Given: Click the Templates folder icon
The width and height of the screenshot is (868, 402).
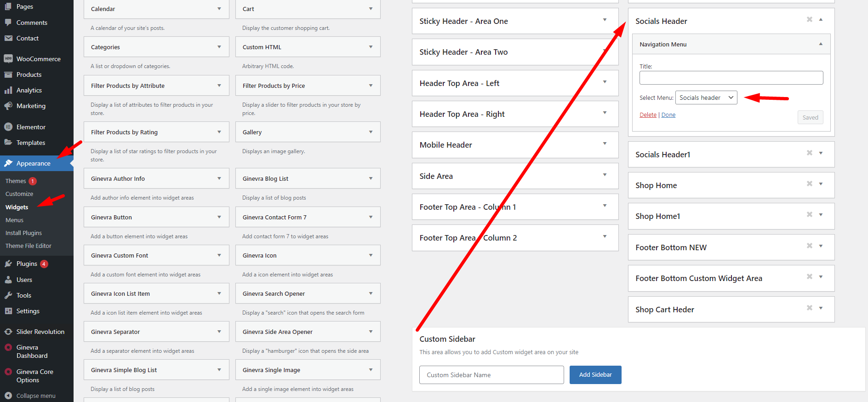Looking at the screenshot, I should pyautogui.click(x=8, y=143).
